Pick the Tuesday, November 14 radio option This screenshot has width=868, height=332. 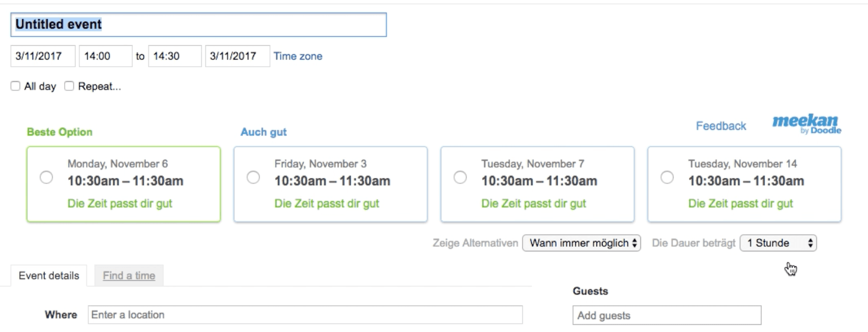(667, 177)
